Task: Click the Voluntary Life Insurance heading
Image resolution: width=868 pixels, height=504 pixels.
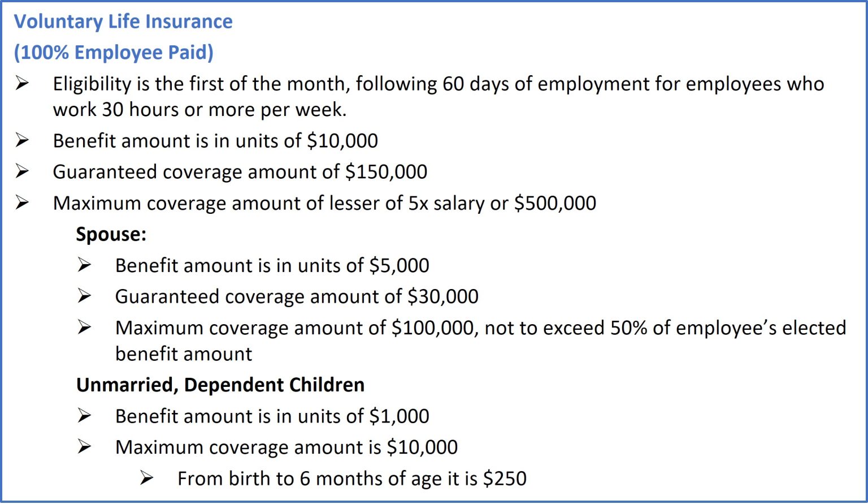Action: 123,21
